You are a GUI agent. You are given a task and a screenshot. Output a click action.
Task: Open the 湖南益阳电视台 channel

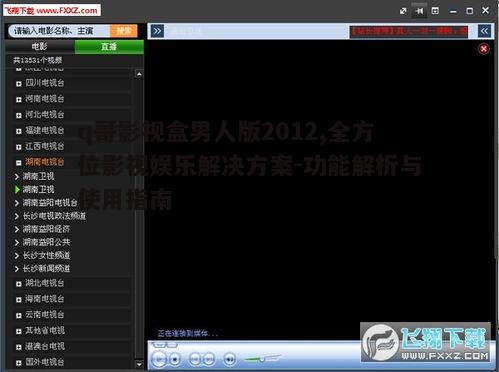pos(50,203)
